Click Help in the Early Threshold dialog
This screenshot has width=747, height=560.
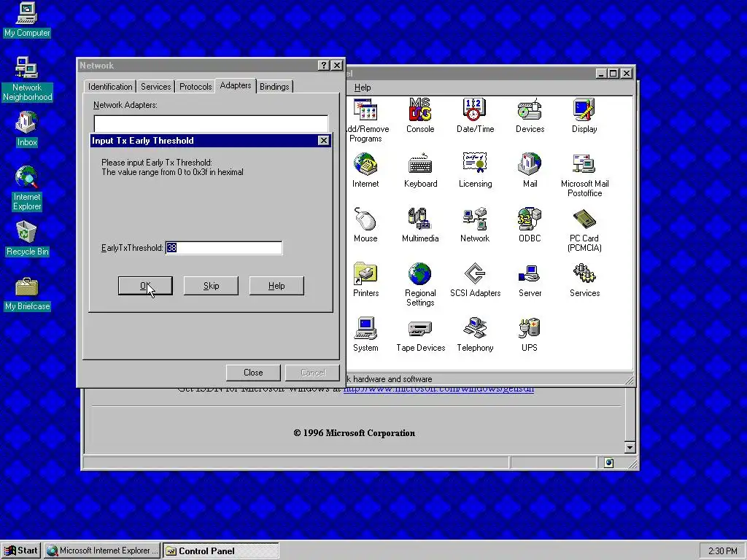coord(276,286)
